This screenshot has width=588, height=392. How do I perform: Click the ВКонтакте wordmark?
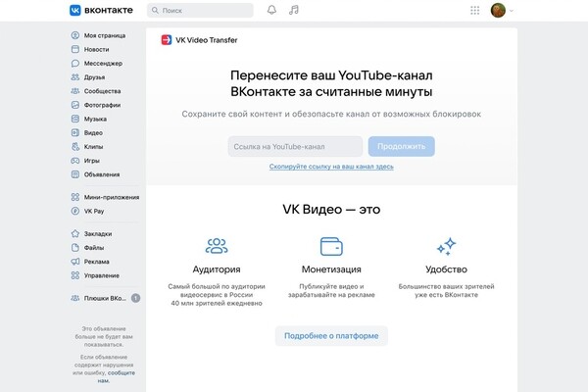(x=109, y=10)
